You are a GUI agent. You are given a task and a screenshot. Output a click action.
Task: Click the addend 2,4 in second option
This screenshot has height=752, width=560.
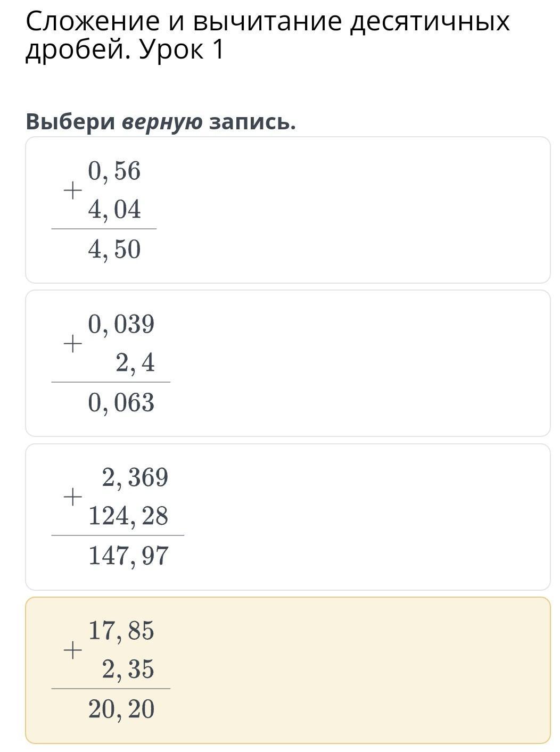click(x=135, y=363)
